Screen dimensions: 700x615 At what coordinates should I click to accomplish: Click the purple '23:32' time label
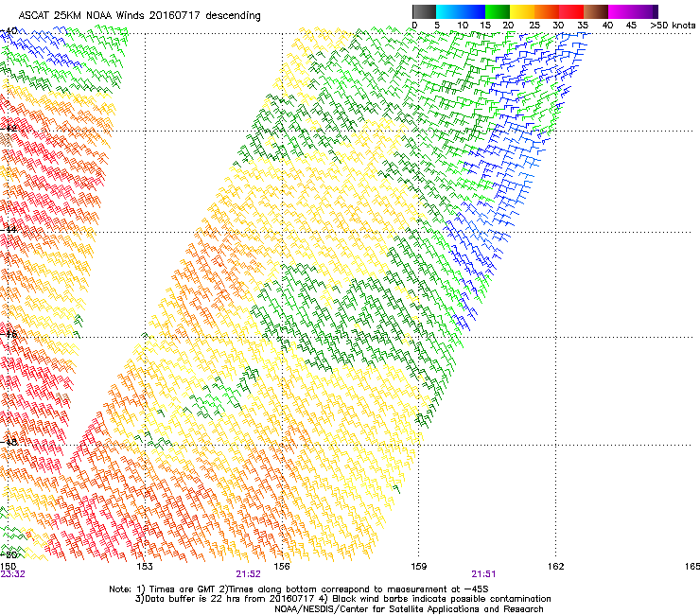point(12,574)
